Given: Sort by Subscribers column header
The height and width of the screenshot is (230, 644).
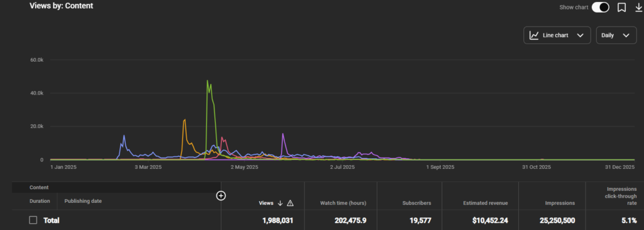Looking at the screenshot, I should coord(417,203).
